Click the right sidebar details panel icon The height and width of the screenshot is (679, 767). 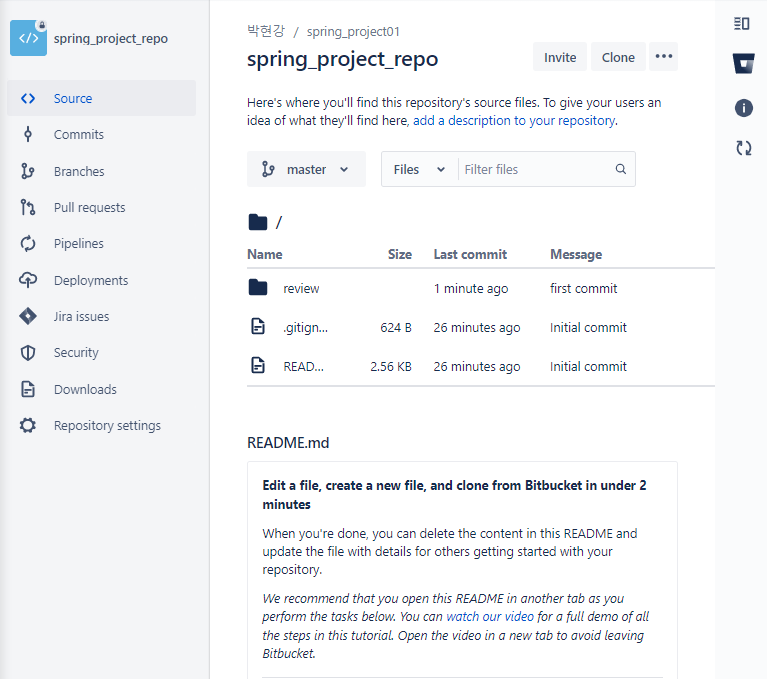[742, 23]
